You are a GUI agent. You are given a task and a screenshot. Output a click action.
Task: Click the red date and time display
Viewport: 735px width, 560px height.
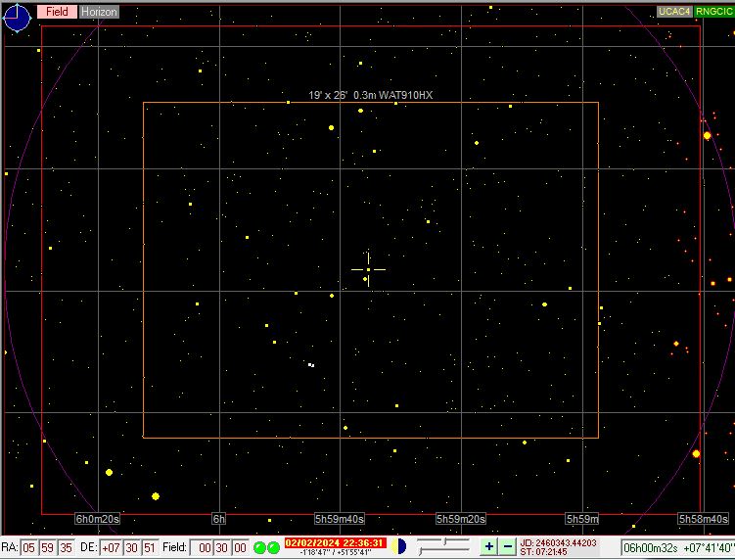point(335,542)
